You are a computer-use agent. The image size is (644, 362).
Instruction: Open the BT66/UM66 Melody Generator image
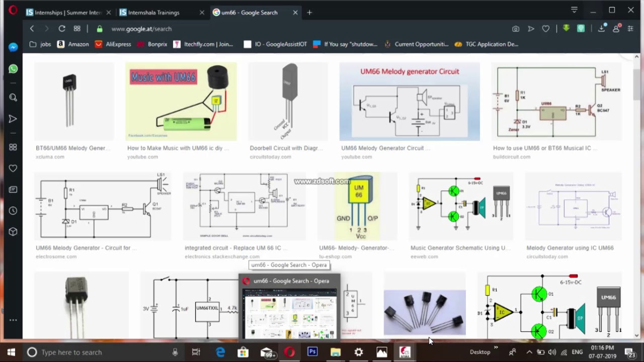pyautogui.click(x=74, y=102)
